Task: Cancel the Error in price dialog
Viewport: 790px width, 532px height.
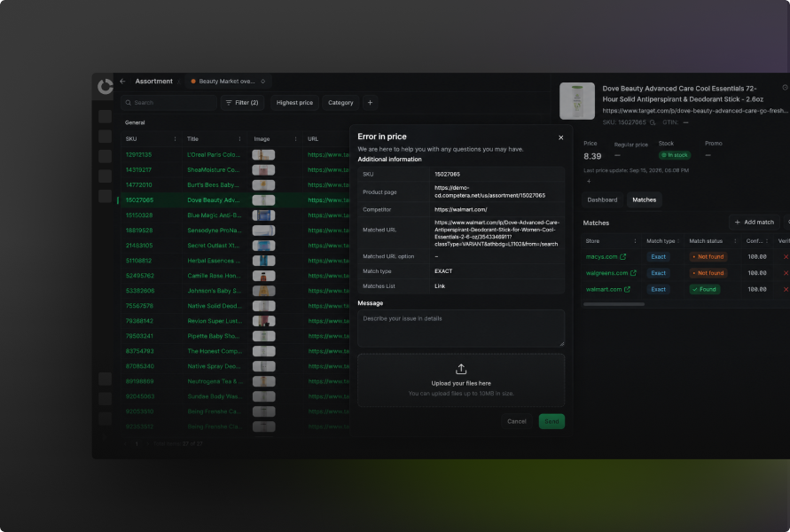Action: pyautogui.click(x=516, y=421)
